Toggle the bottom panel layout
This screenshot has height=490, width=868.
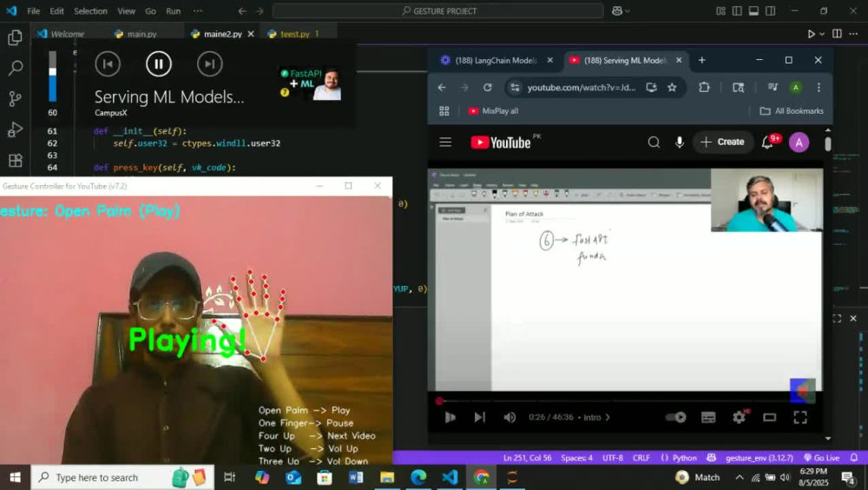click(753, 11)
